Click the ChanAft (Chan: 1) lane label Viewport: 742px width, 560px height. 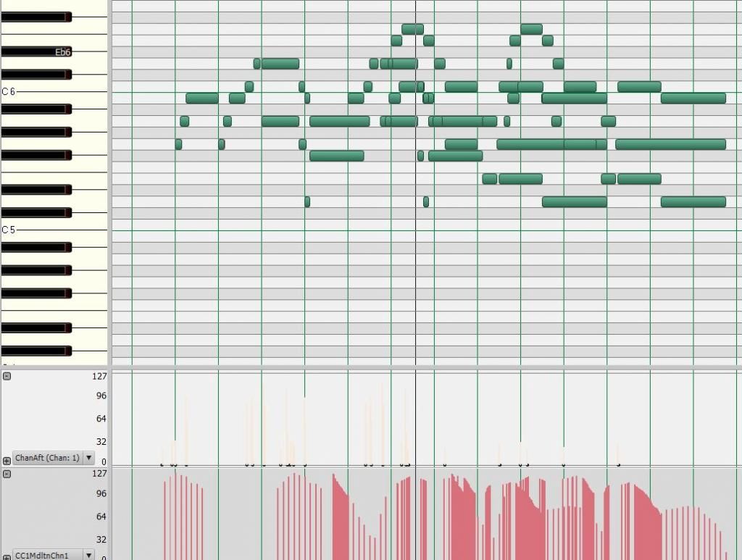coord(47,458)
